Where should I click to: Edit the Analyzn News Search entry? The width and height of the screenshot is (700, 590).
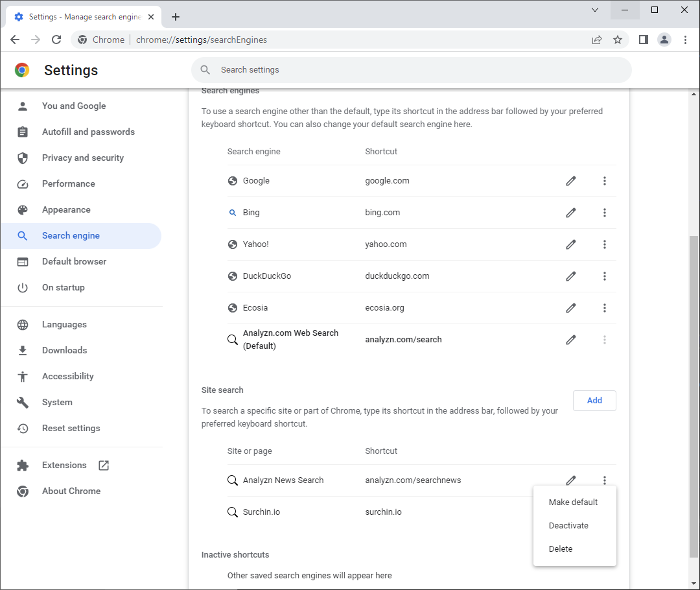[570, 480]
